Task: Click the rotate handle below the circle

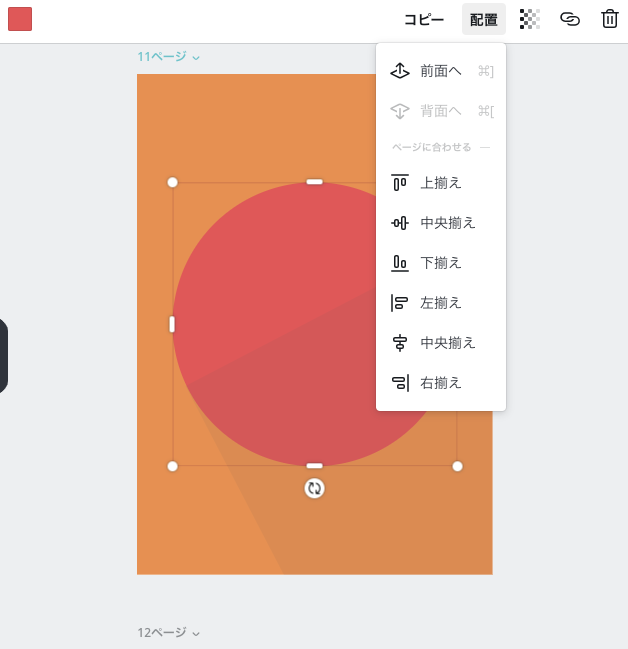Action: point(314,488)
